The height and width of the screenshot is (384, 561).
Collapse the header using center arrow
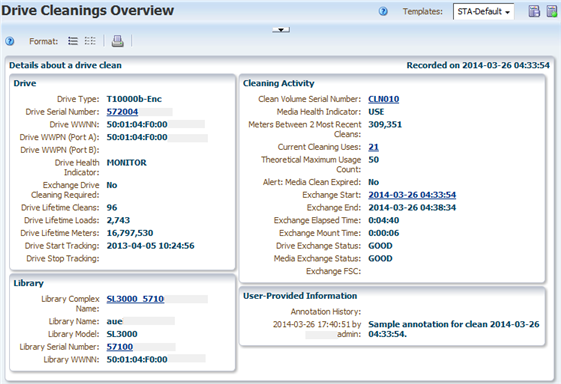(x=281, y=30)
